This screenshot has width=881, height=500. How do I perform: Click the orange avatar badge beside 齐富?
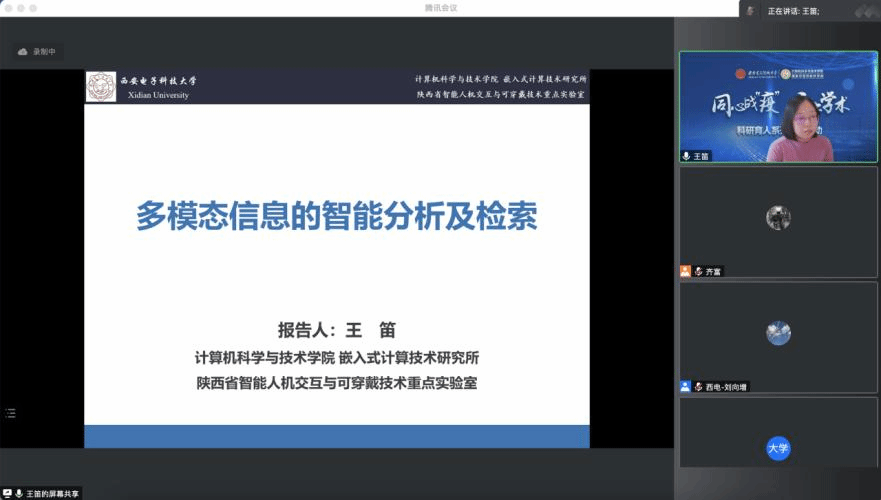click(685, 271)
